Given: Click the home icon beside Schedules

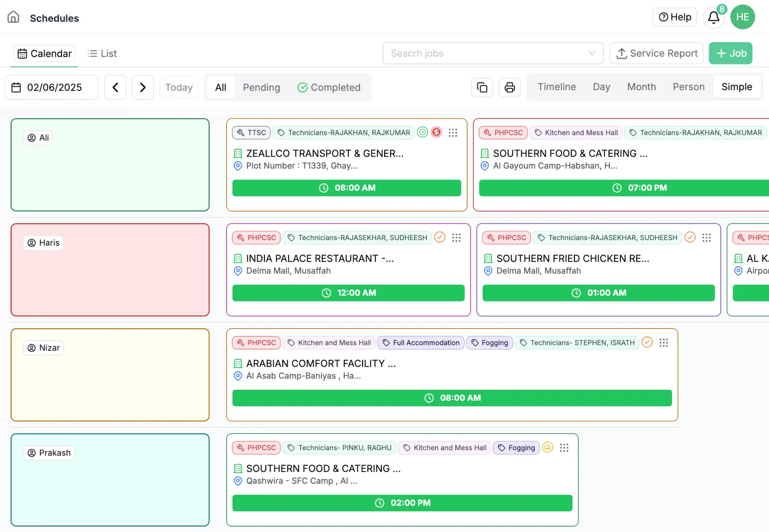Looking at the screenshot, I should click(14, 17).
